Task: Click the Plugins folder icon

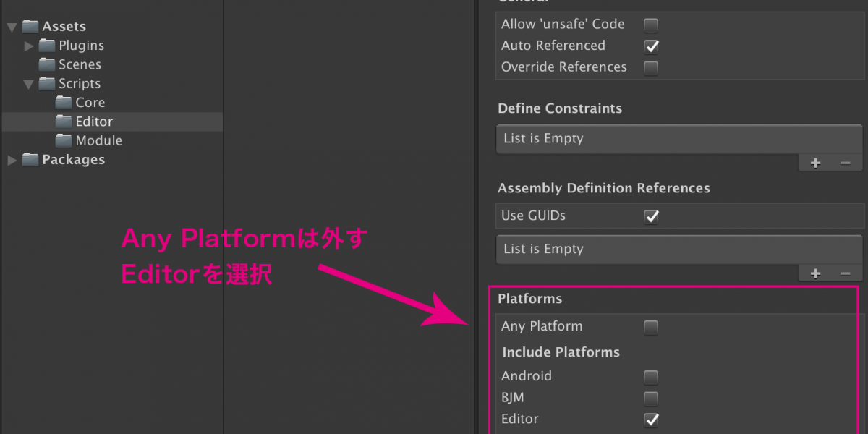Action: [47, 46]
